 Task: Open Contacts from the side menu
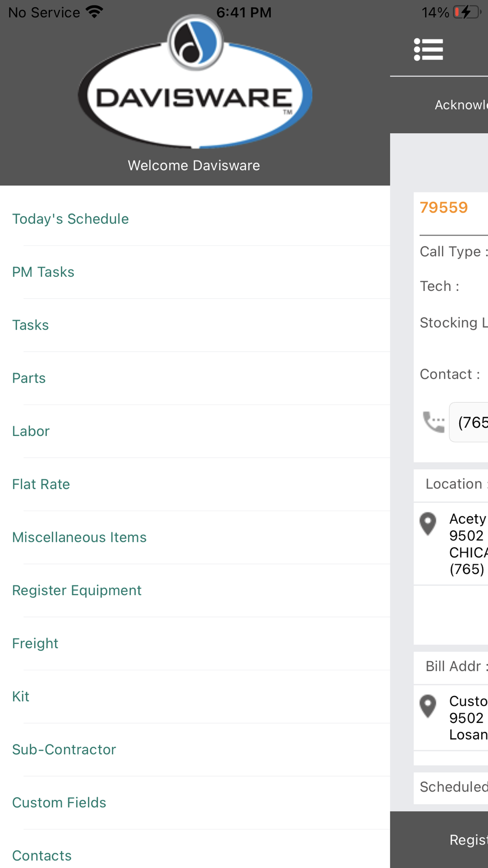click(42, 856)
